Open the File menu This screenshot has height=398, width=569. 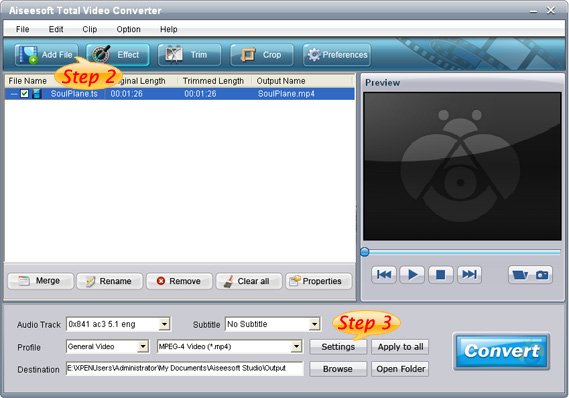(22, 29)
